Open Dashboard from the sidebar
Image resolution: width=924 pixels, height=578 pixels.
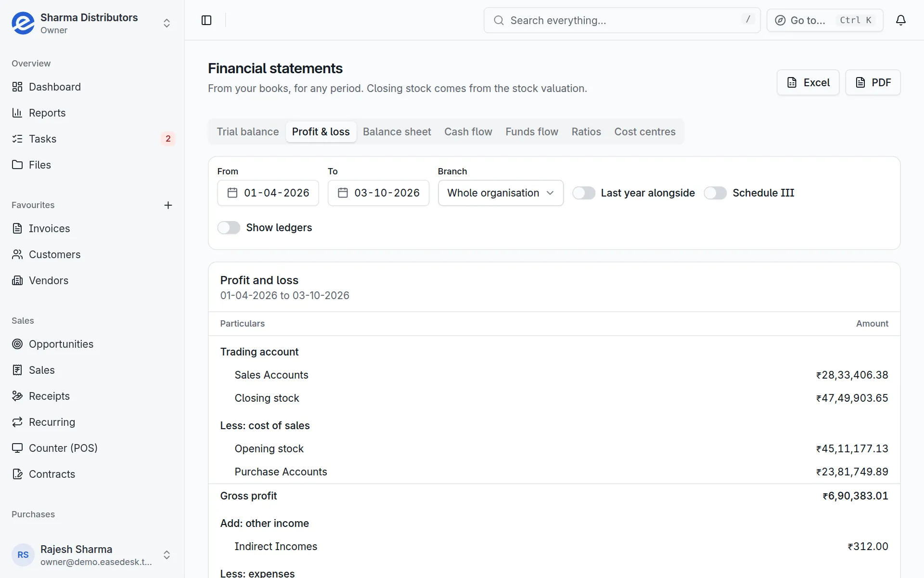pos(92,87)
